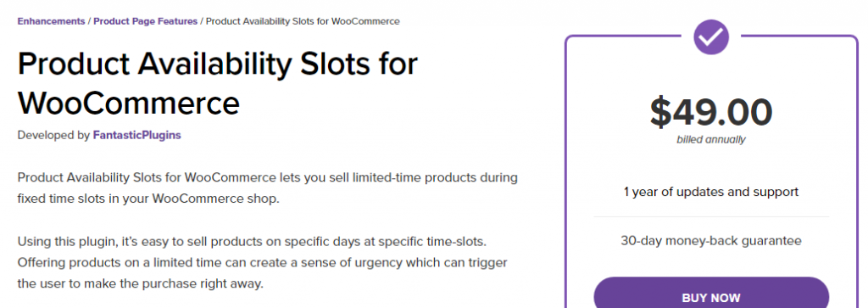
Task: Click the current-page breadcrumb text for Product Availability Slots
Action: coord(303,21)
